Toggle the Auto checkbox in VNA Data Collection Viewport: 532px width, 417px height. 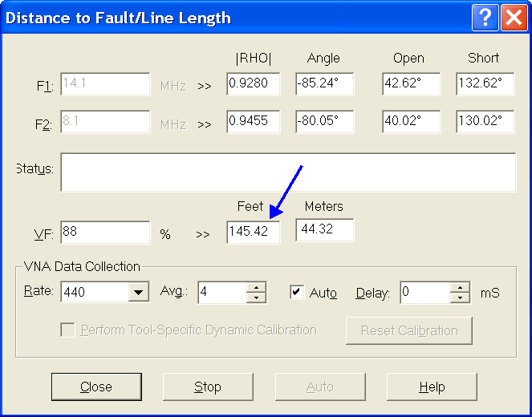coord(297,292)
